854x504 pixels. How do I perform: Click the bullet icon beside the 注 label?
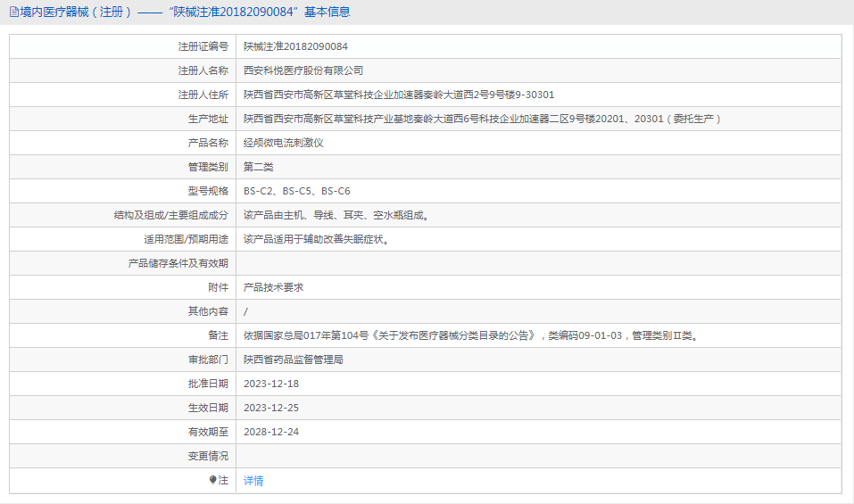click(212, 480)
